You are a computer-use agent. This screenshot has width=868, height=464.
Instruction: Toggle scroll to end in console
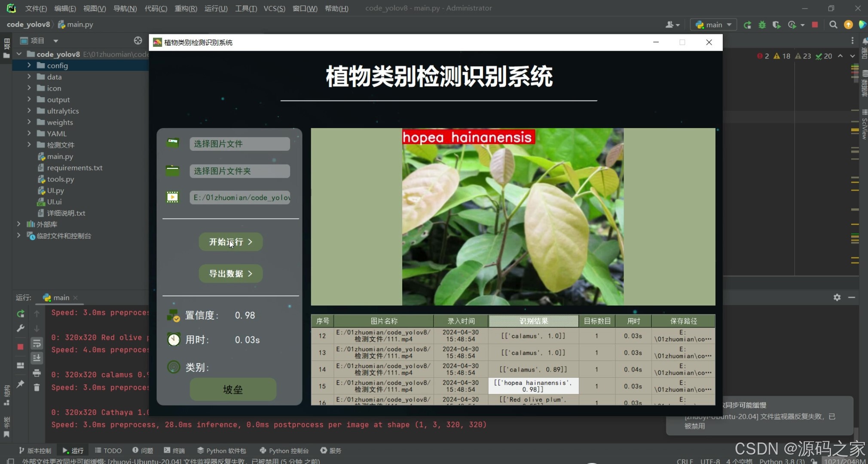[x=37, y=358]
